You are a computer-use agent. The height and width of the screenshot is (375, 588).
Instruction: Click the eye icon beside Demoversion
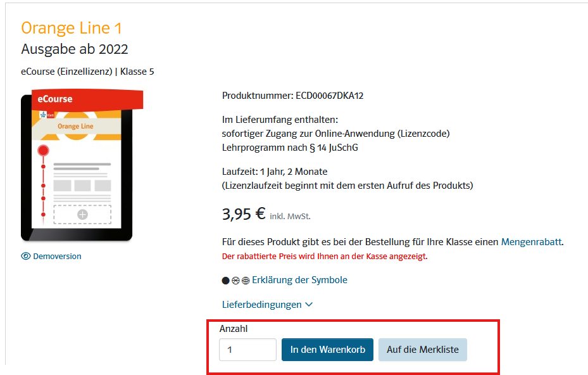(26, 257)
